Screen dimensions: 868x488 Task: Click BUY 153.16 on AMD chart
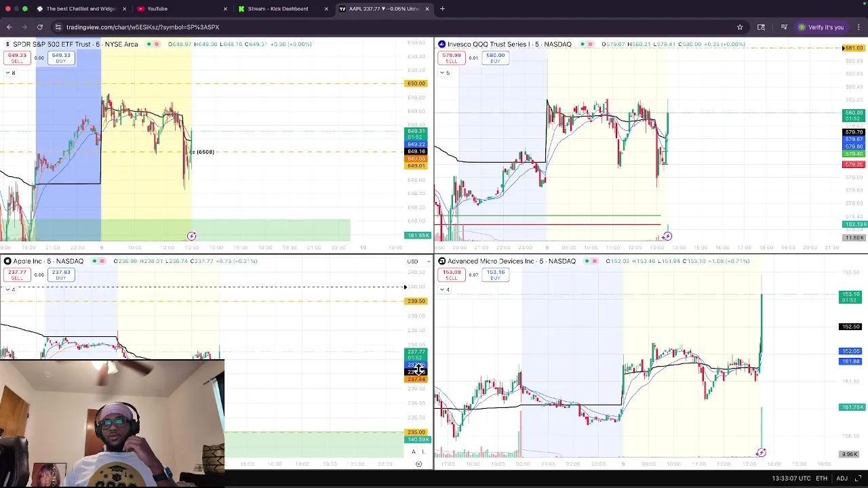(x=495, y=274)
